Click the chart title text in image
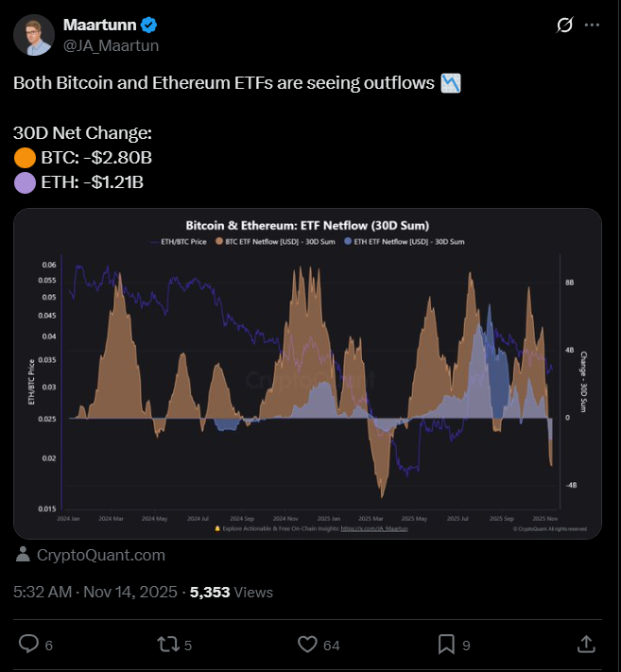Image resolution: width=621 pixels, height=672 pixels. [307, 226]
